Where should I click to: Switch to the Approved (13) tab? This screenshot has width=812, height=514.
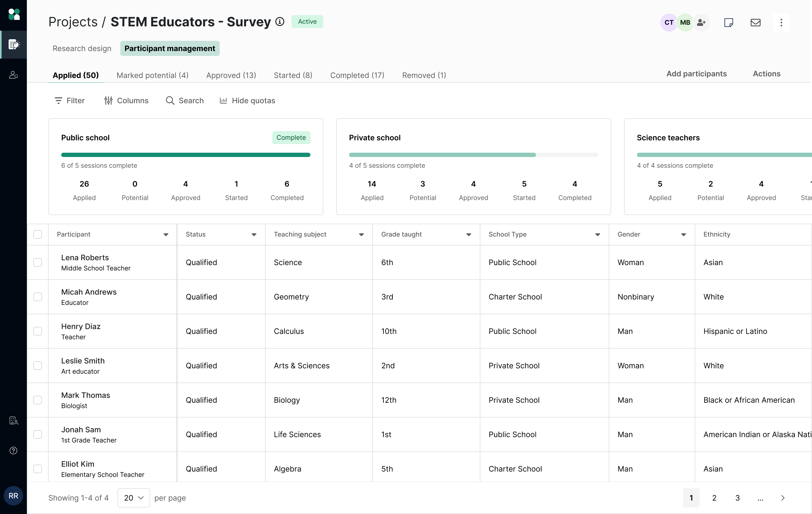231,75
